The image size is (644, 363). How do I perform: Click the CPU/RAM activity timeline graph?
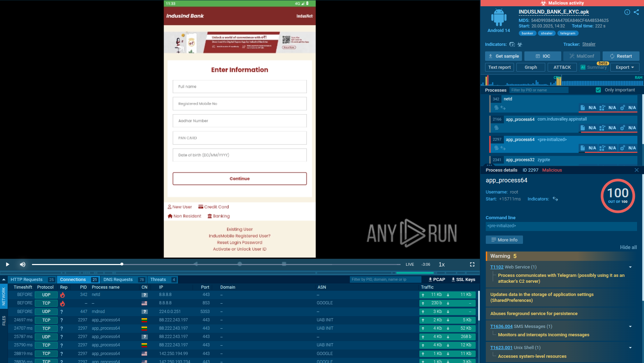click(x=562, y=81)
